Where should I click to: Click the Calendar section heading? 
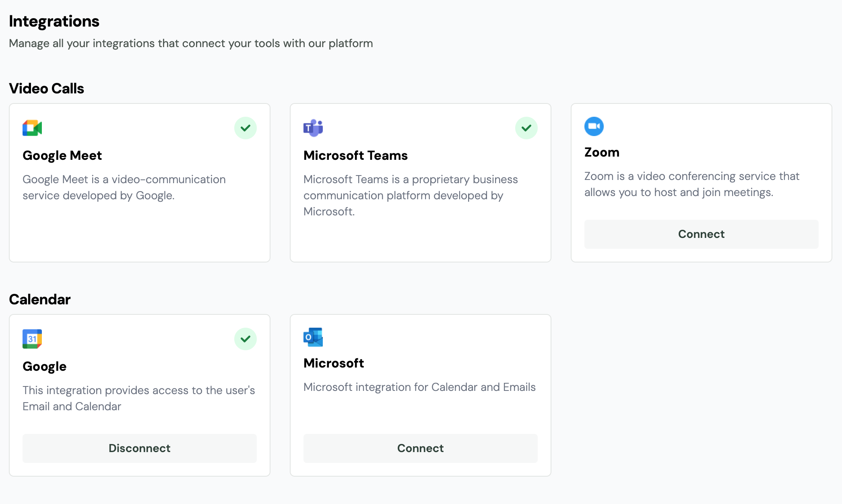coord(40,300)
